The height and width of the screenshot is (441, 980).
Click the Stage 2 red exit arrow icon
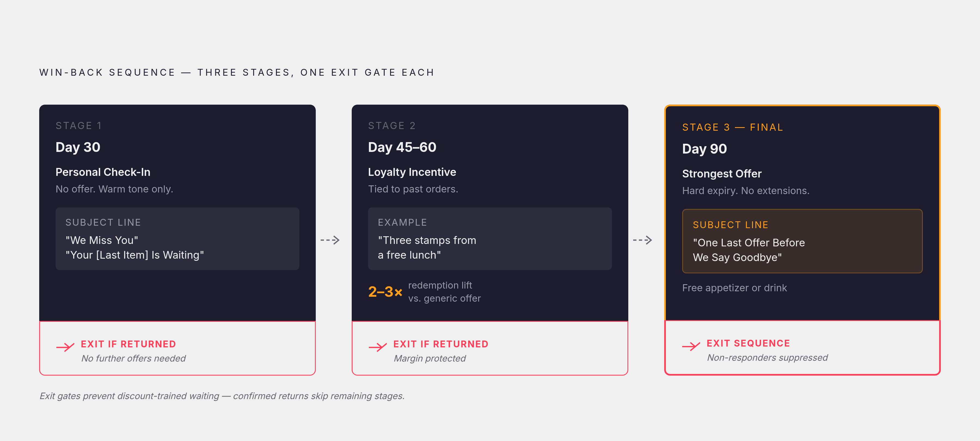coord(377,347)
